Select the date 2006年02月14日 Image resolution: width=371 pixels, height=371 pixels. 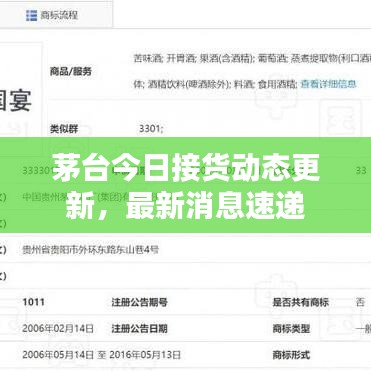point(58,329)
